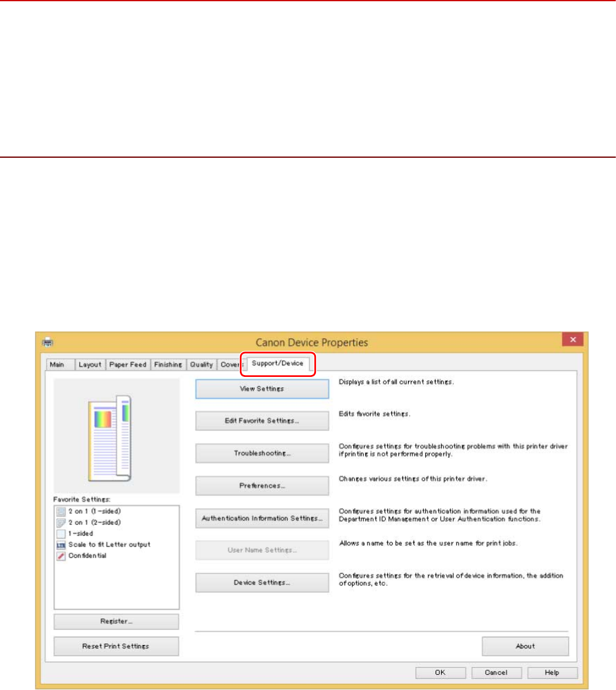Viewport: 616px width, 690px height.
Task: Close the Canon Device Properties window
Action: coord(572,339)
